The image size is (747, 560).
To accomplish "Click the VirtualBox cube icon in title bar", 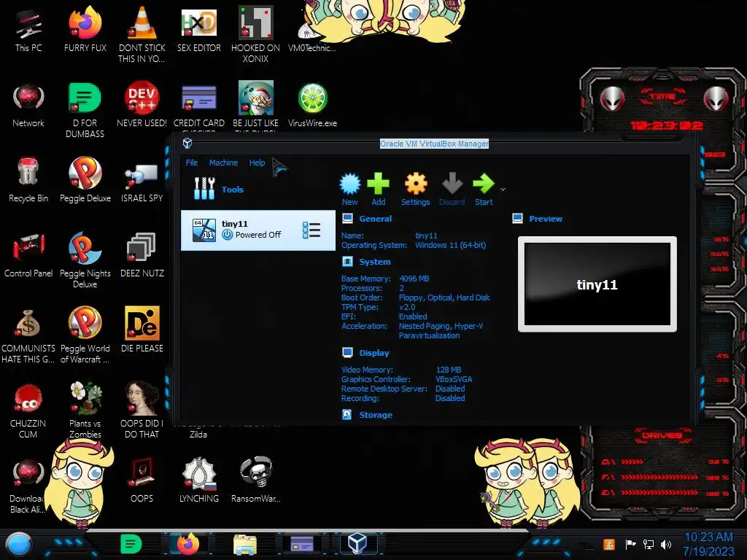I will pyautogui.click(x=187, y=143).
